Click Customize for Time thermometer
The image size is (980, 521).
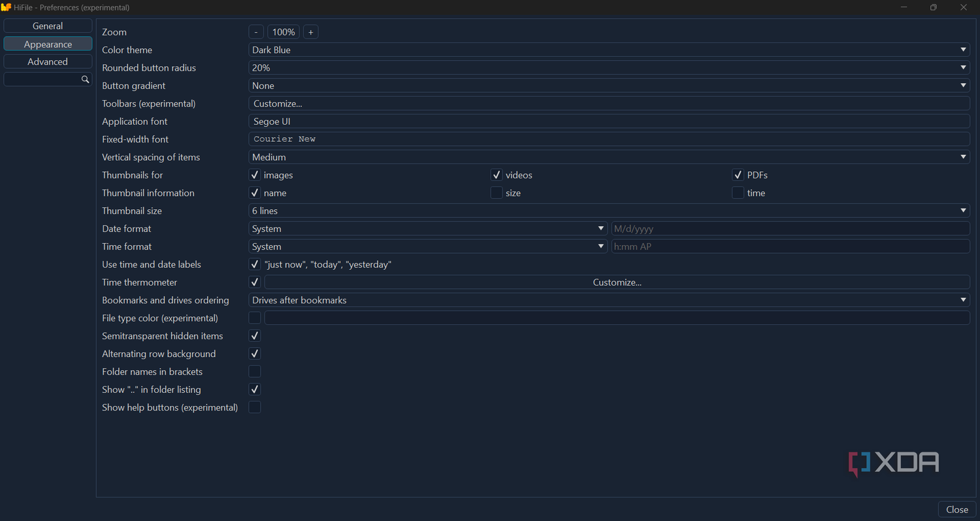pos(617,282)
